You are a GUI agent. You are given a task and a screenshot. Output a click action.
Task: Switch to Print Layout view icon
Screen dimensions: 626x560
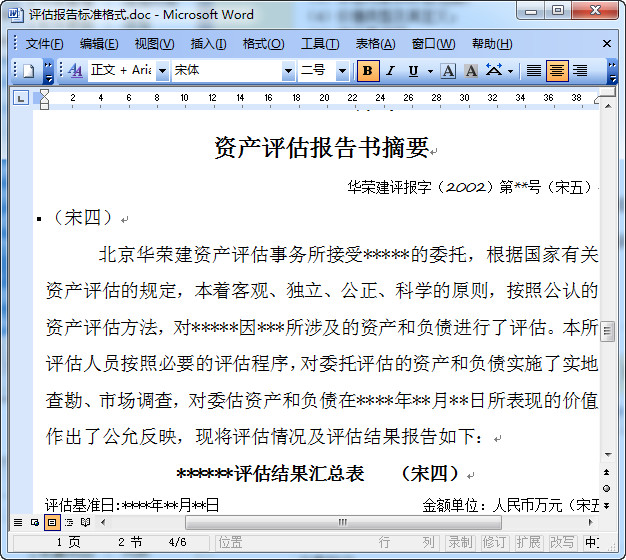click(52, 522)
